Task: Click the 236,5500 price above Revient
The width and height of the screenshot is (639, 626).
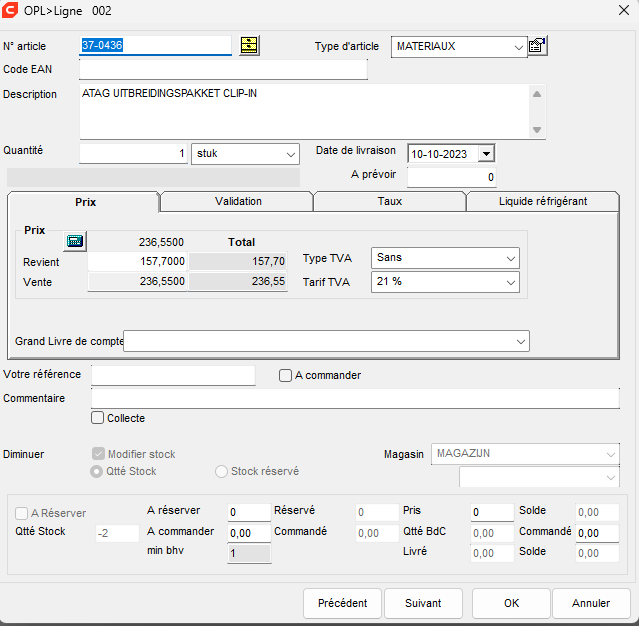Action: click(161, 242)
